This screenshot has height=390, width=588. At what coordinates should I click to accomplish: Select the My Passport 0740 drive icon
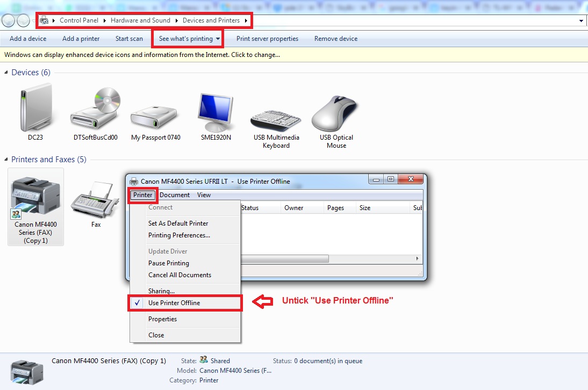(x=154, y=117)
